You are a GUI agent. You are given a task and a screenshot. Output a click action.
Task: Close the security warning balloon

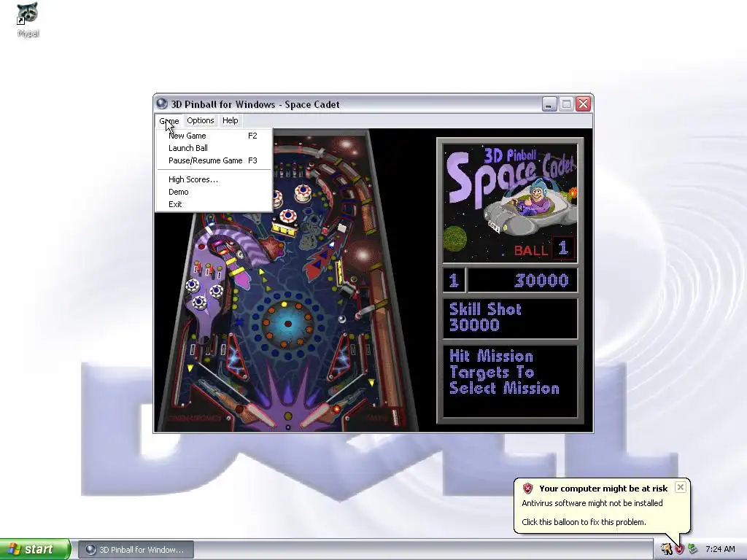[x=681, y=487]
